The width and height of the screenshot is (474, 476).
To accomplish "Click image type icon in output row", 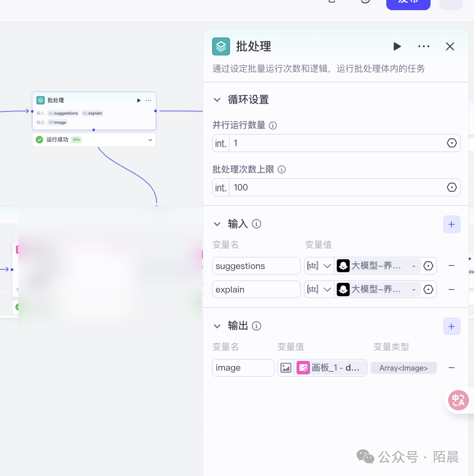I will coord(286,368).
